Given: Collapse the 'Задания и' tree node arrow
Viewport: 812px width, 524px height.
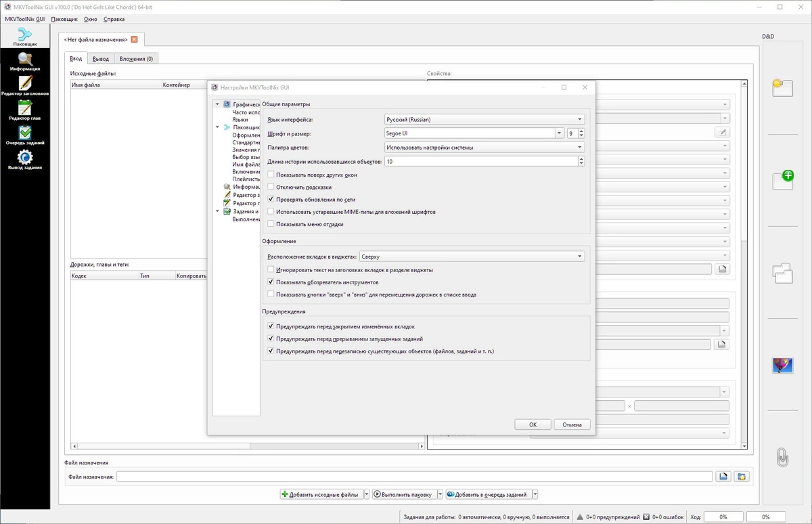Looking at the screenshot, I should [x=217, y=211].
